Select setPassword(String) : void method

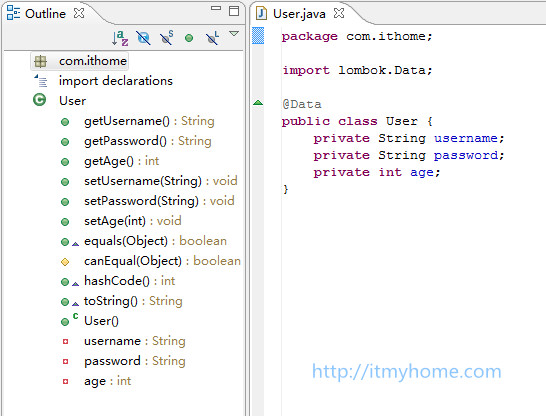pos(159,201)
